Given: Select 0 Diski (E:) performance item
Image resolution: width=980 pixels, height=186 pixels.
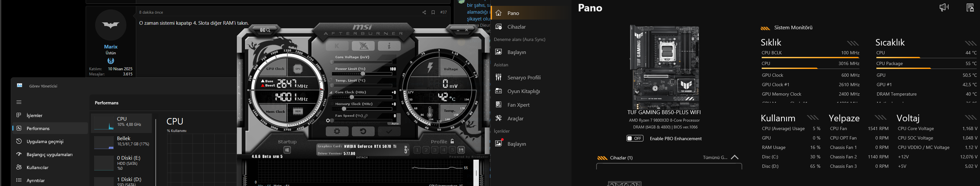Looking at the screenshot, I should pos(121,163).
